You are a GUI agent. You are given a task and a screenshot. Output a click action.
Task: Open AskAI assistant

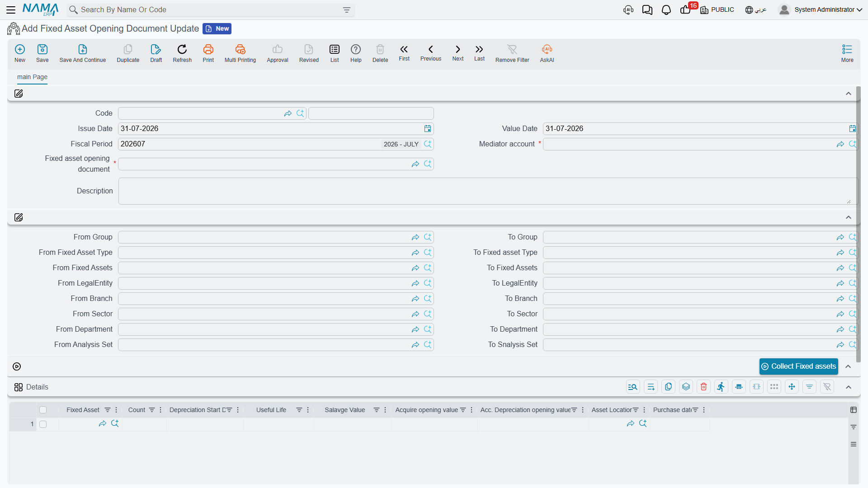tap(547, 53)
